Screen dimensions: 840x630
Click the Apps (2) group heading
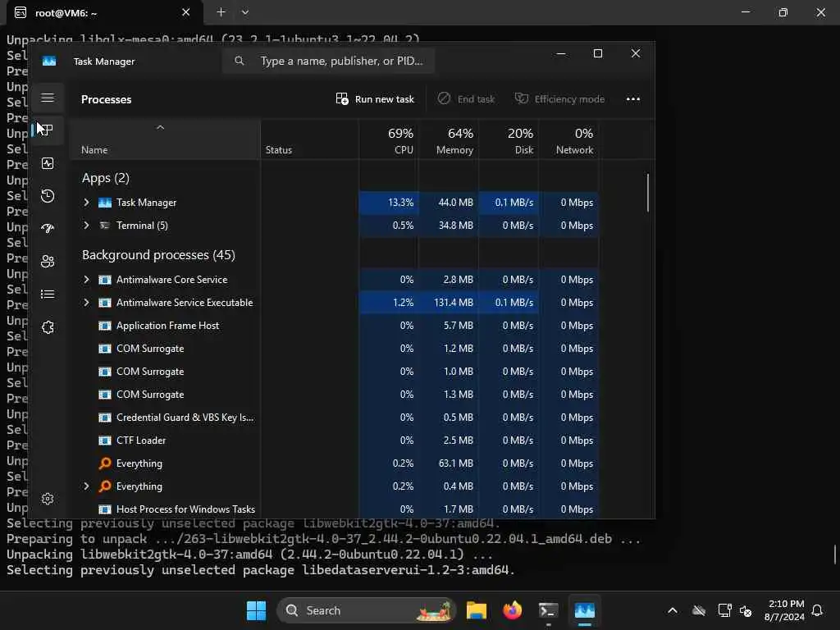pos(106,178)
